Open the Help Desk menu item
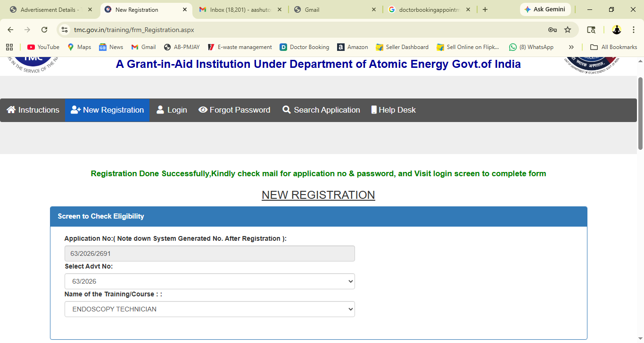Screen dimensions: 644x343 coord(394,110)
